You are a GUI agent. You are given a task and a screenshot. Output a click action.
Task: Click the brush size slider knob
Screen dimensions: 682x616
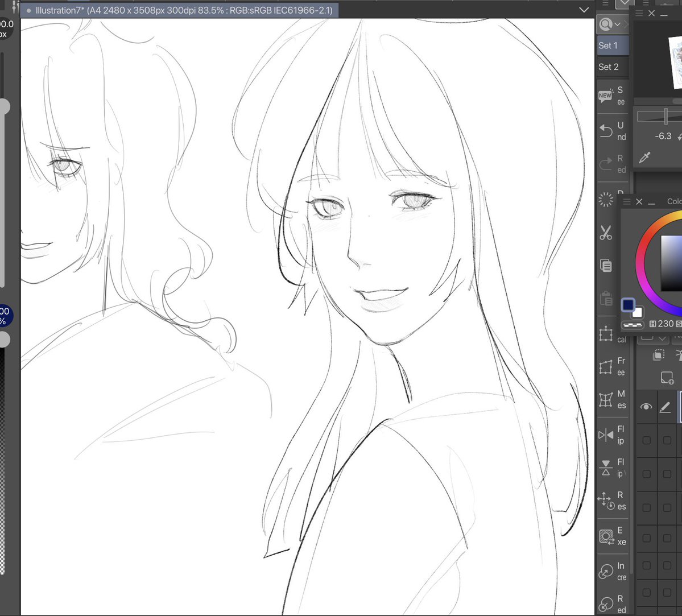pos(4,106)
